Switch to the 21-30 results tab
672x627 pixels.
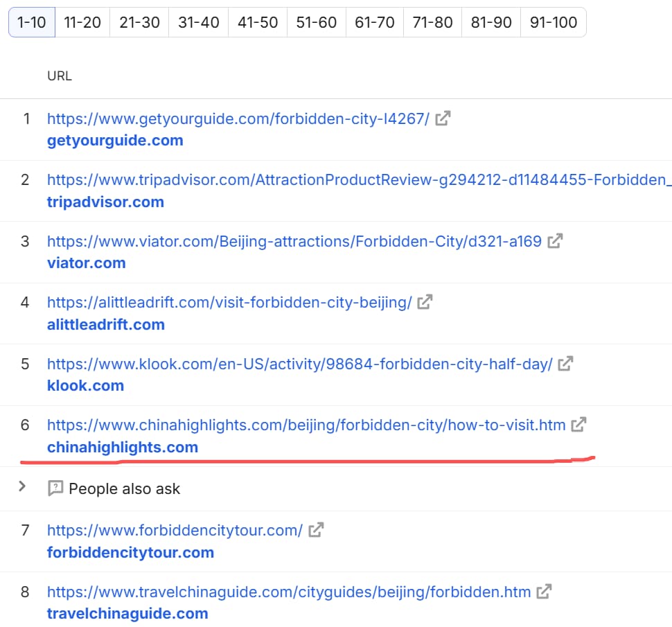click(x=139, y=22)
